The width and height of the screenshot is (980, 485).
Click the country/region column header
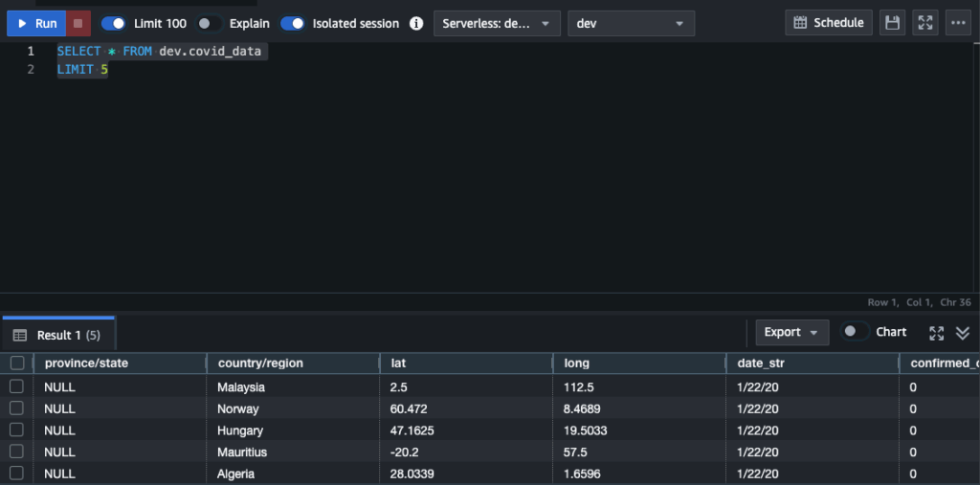(x=260, y=363)
